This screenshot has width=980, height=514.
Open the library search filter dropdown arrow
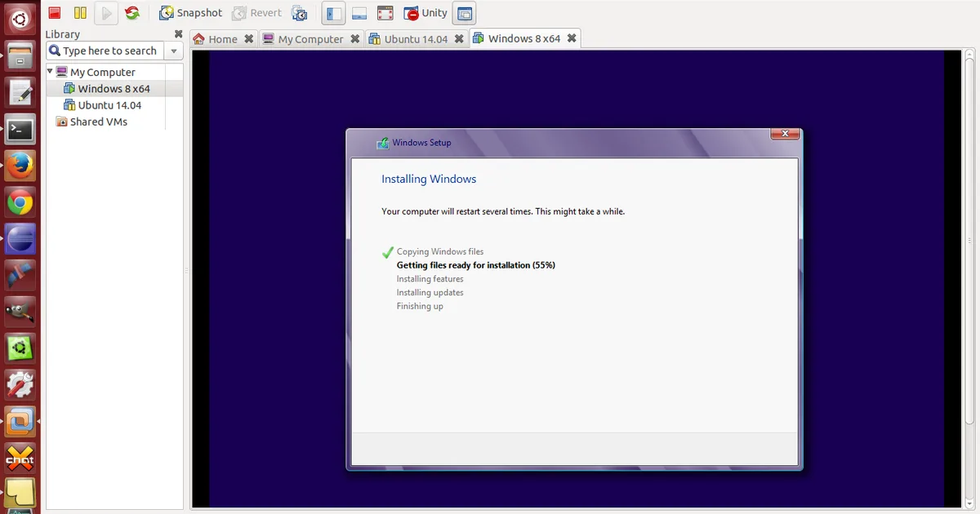(x=174, y=51)
